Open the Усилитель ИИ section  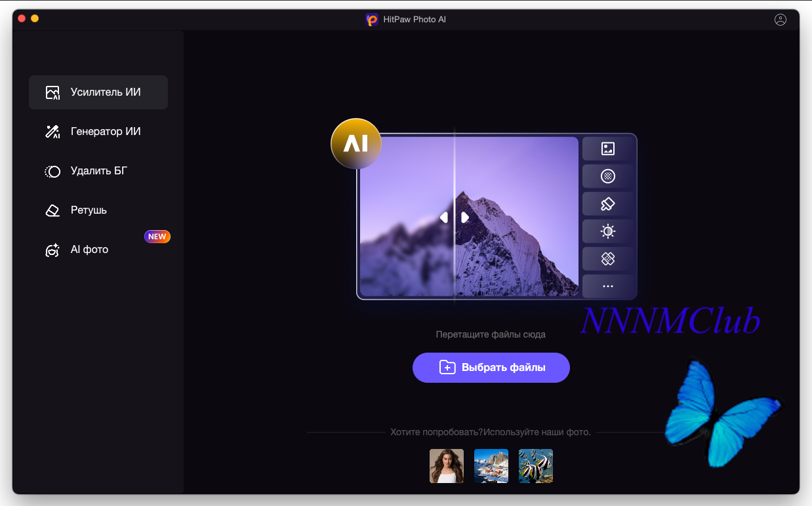pos(98,92)
